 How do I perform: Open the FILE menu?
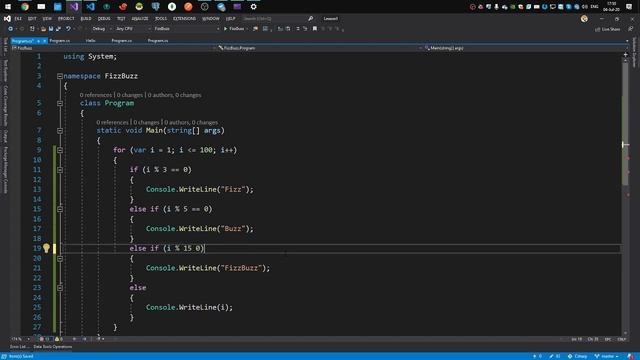point(18,19)
